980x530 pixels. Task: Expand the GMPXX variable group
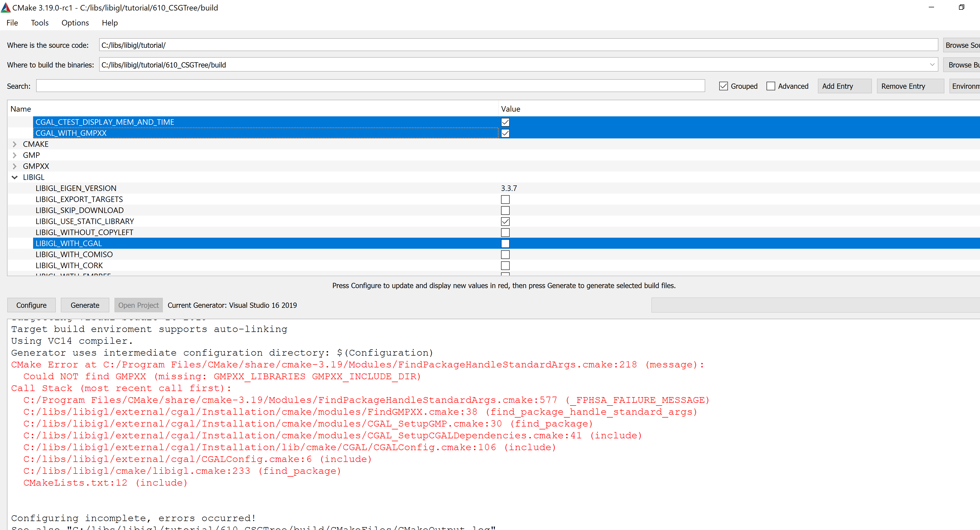(x=14, y=166)
